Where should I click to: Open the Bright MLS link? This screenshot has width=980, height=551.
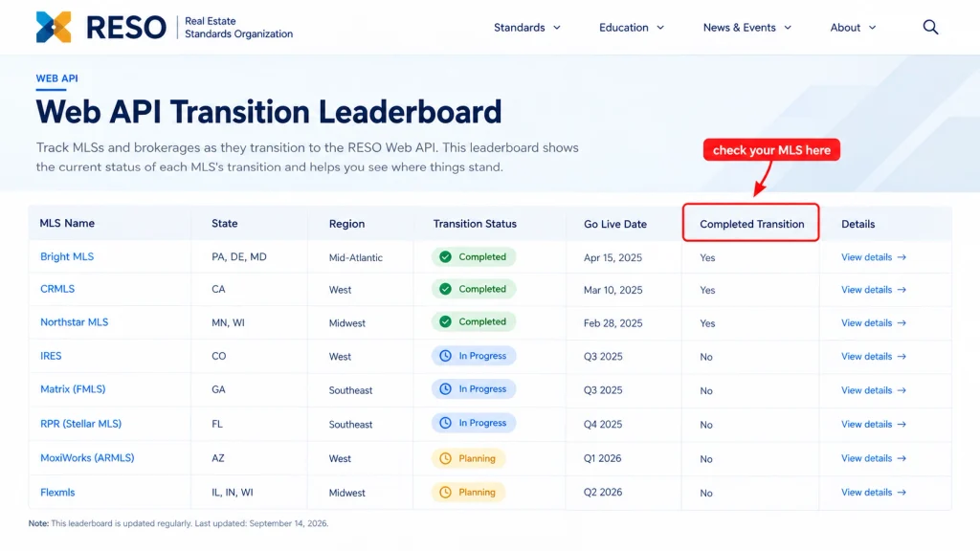tap(67, 256)
